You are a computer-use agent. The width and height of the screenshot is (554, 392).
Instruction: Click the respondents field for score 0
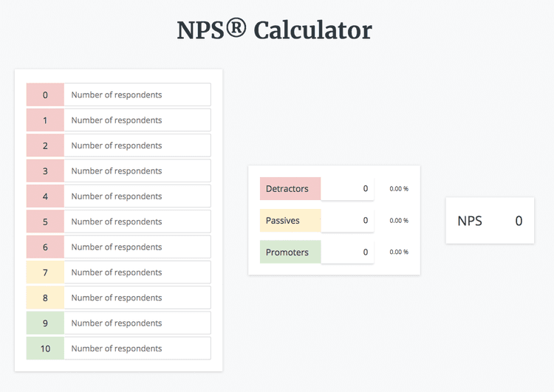click(137, 94)
